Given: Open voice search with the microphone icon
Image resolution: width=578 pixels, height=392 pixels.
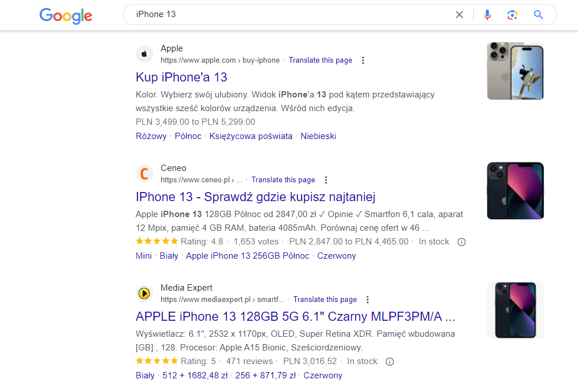Looking at the screenshot, I should point(487,14).
